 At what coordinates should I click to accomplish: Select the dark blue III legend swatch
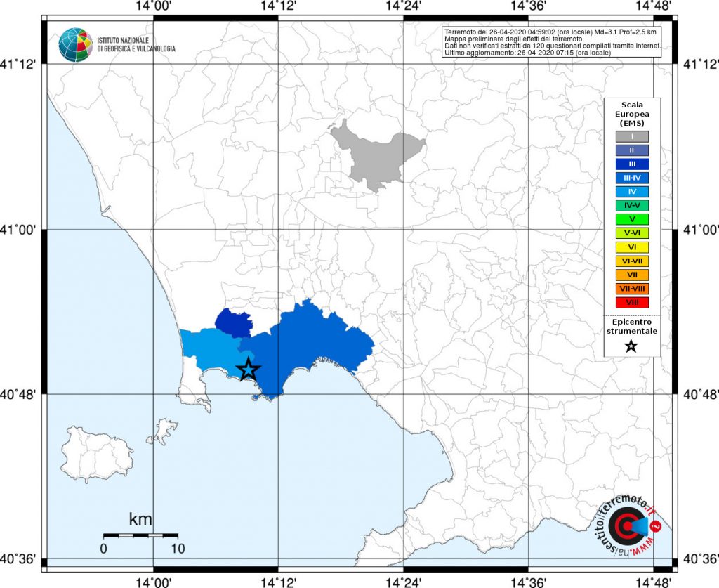[633, 164]
